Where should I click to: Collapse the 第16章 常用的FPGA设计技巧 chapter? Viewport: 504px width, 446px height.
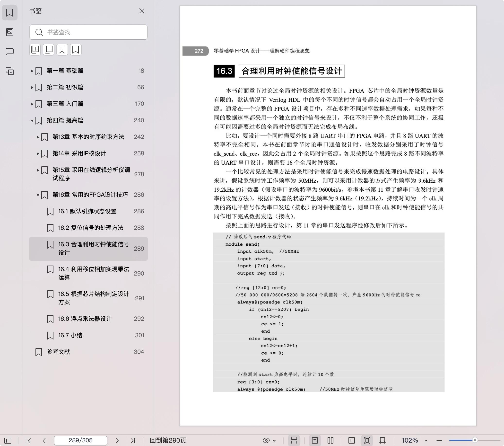coord(38,195)
